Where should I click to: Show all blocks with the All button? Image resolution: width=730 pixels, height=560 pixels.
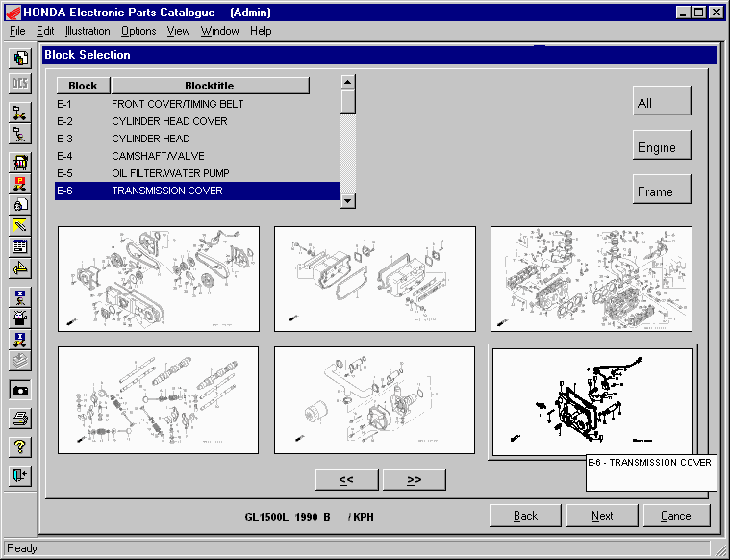click(x=662, y=101)
